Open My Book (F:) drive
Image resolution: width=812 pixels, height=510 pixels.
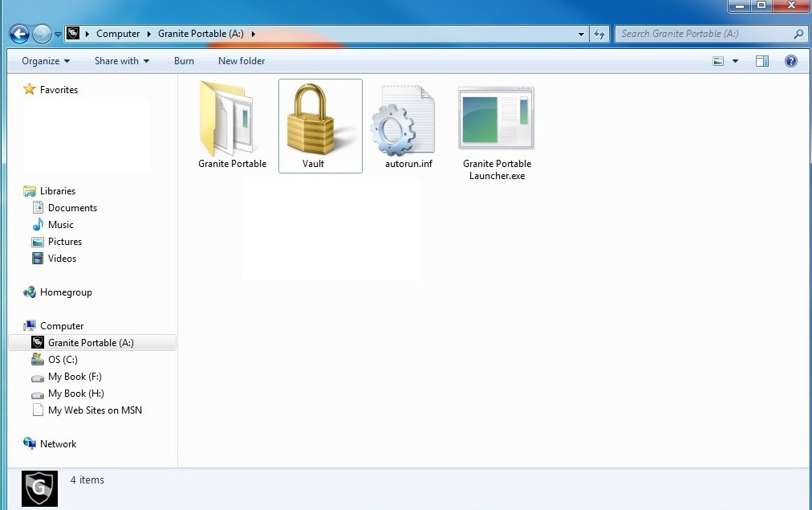75,377
